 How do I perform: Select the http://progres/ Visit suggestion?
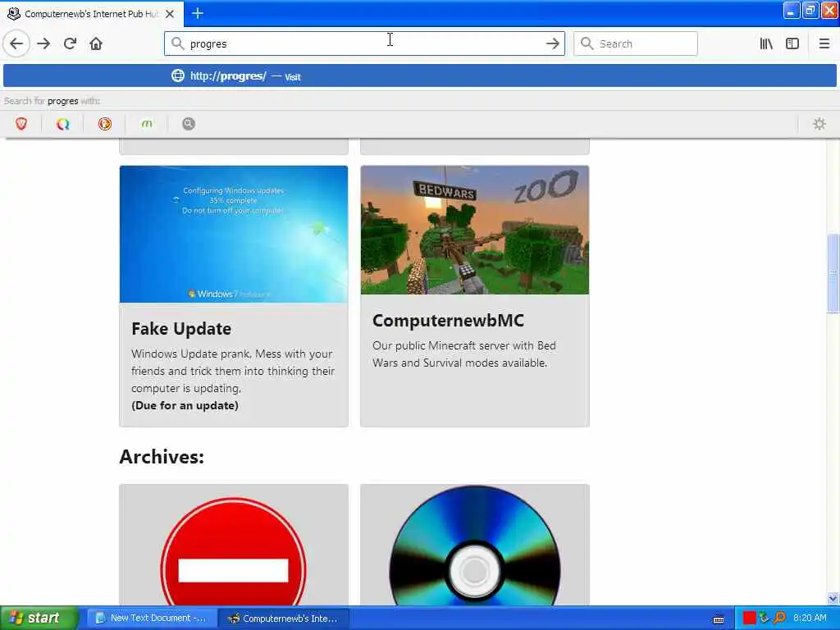coord(420,76)
